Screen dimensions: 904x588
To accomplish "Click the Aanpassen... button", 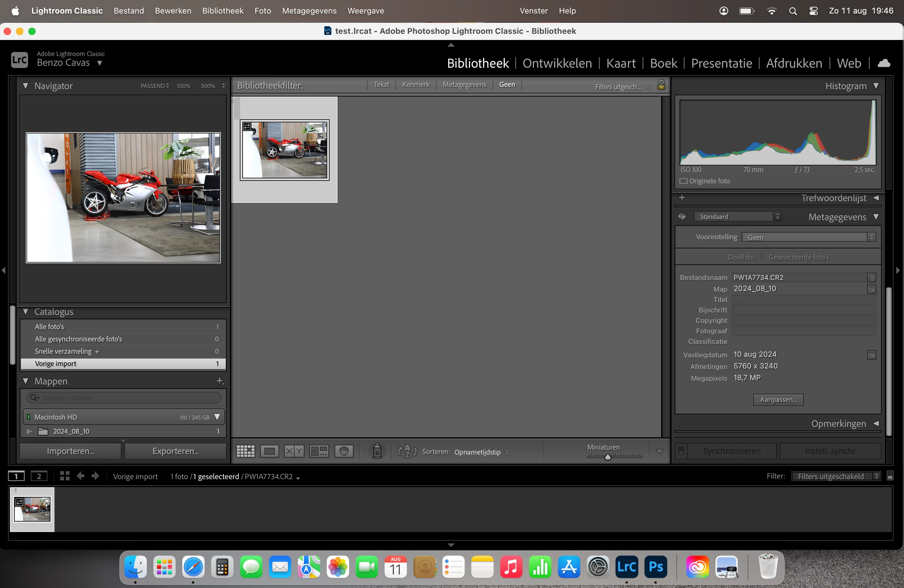I will [x=778, y=399].
